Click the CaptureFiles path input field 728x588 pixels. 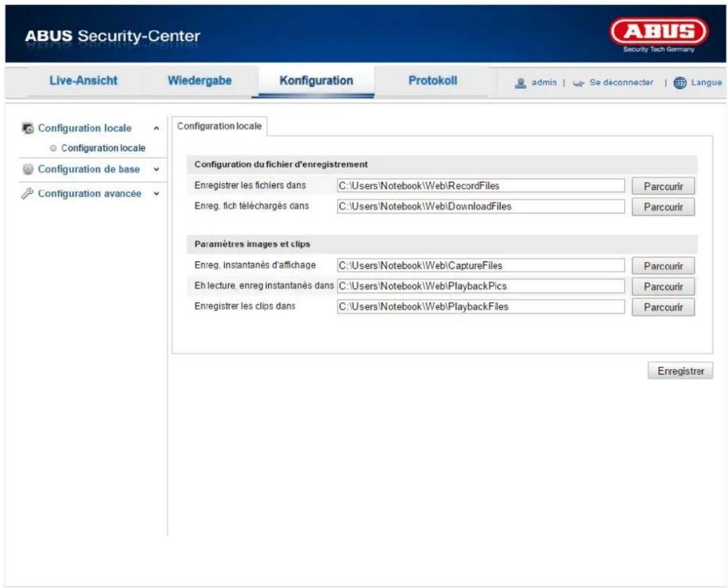pos(481,266)
